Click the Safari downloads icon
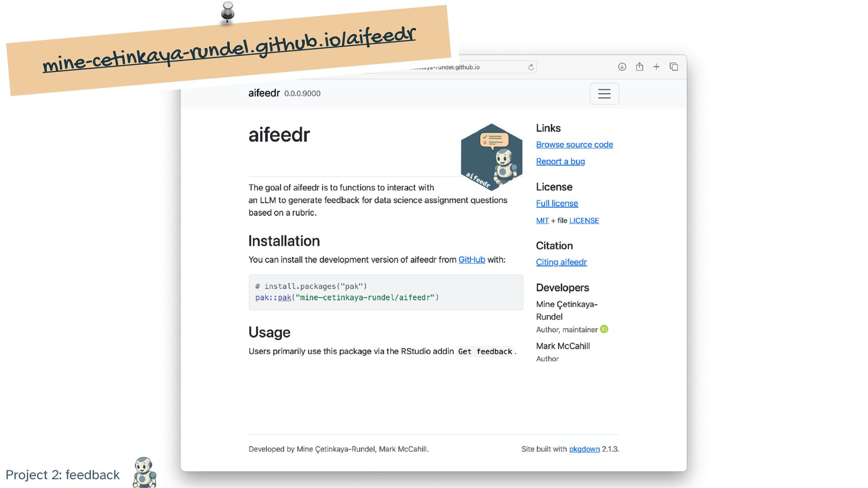This screenshot has height=488, width=868. pyautogui.click(x=622, y=67)
